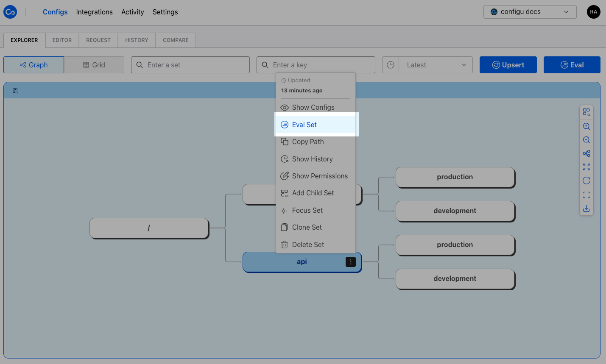
Task: Open the Activity navigation item
Action: tap(133, 12)
